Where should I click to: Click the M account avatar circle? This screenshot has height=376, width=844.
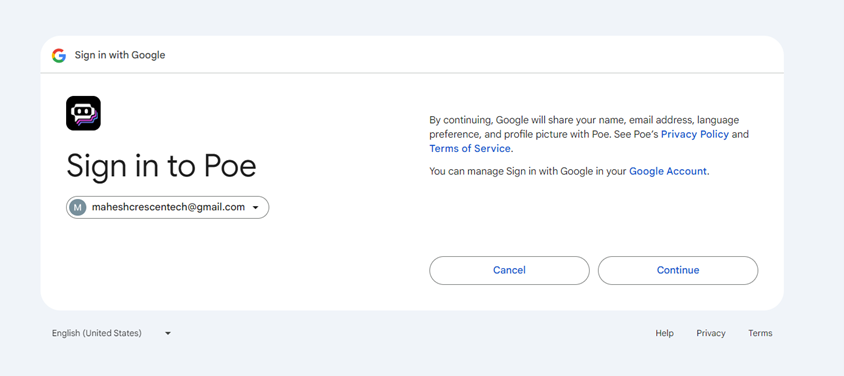tap(78, 208)
